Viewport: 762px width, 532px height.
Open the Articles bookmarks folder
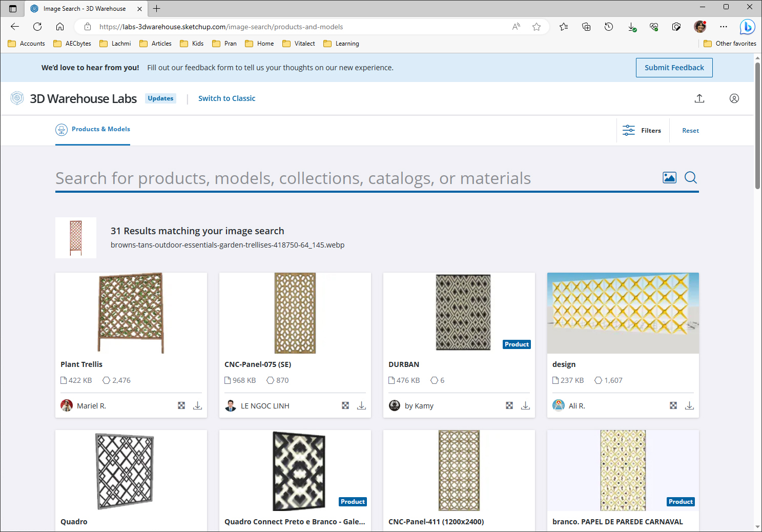tap(156, 44)
